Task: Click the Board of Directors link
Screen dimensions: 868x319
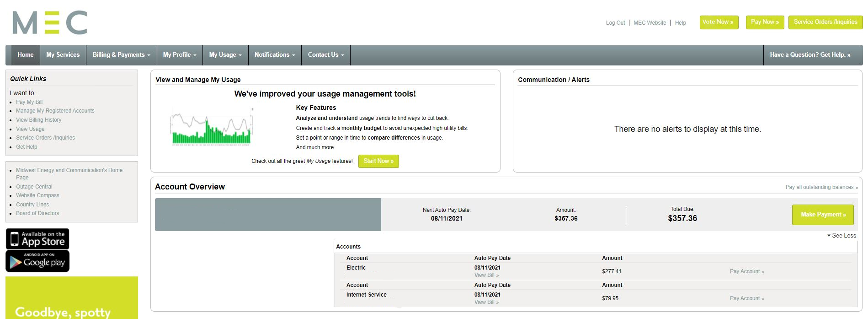Action: click(37, 213)
